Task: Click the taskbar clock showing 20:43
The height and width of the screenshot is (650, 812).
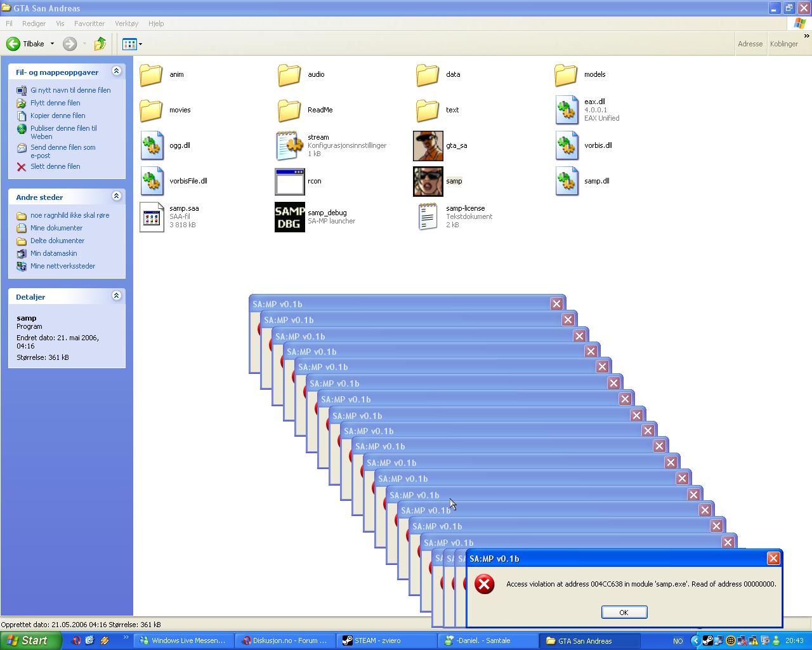Action: (794, 641)
